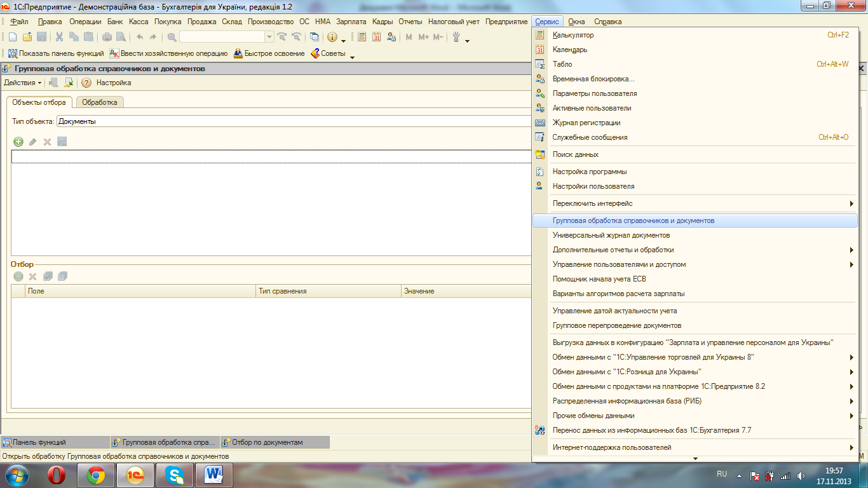Image resolution: width=868 pixels, height=488 pixels.
Task: Click the bottom arrow to expand Сервис menu
Action: [695, 459]
